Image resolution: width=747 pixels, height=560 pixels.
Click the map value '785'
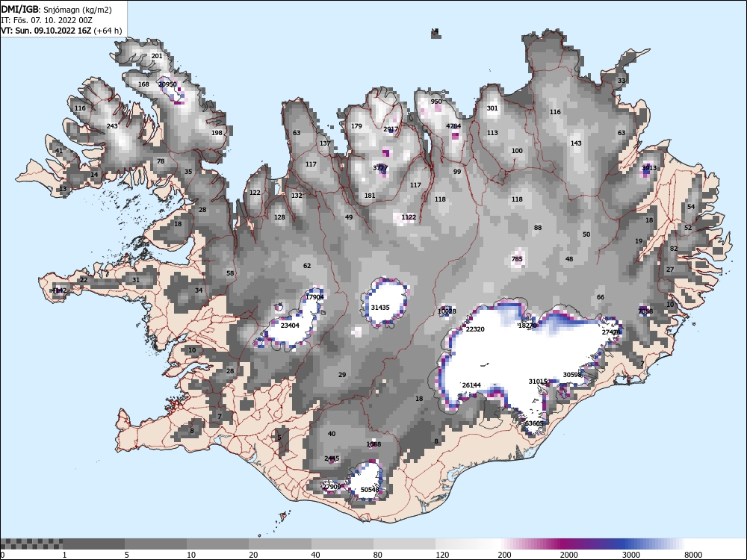(517, 259)
